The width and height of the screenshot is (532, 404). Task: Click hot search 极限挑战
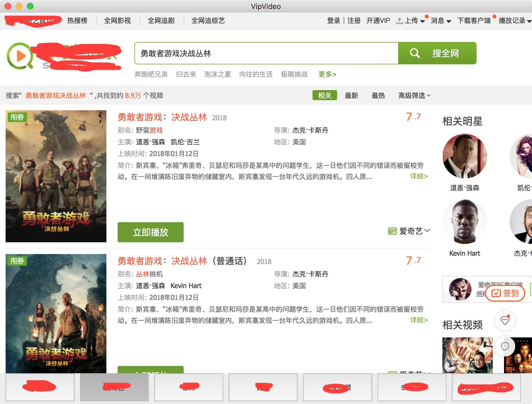point(294,74)
